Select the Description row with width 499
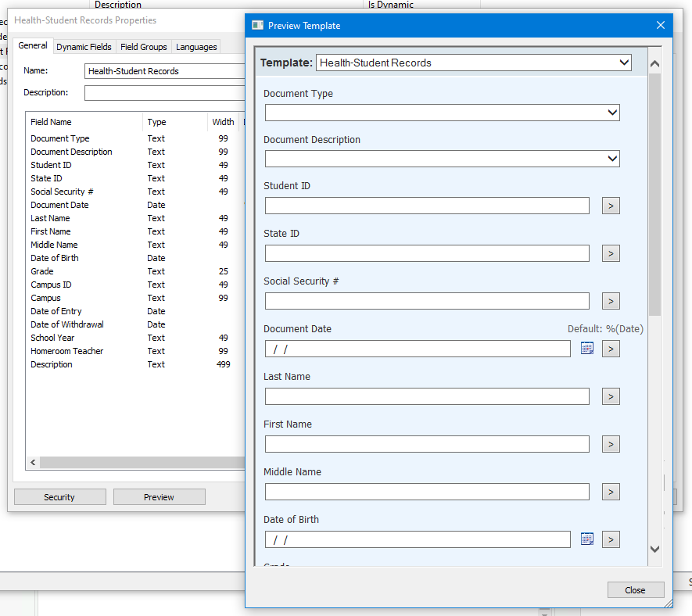The image size is (692, 616). [x=134, y=364]
